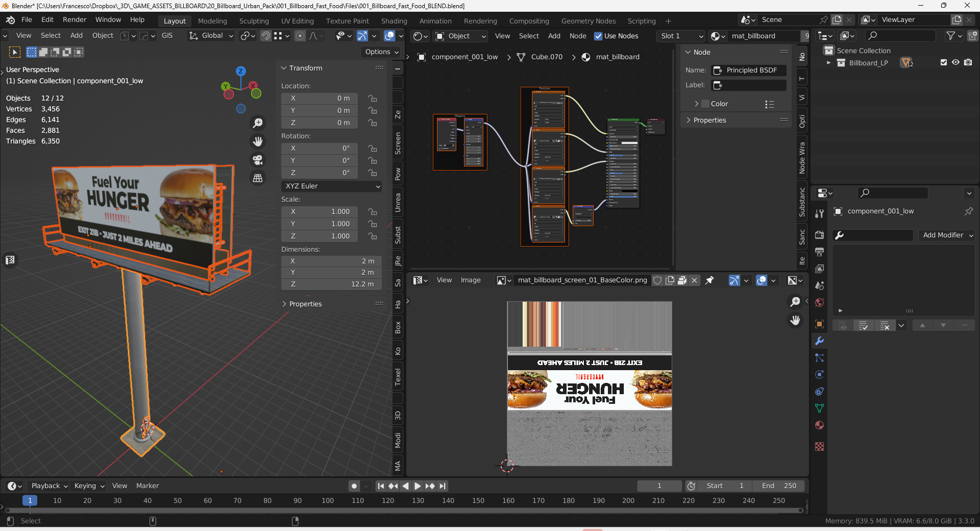Image resolution: width=980 pixels, height=531 pixels.
Task: Click the pan hand gizmo in the 3D viewport
Action: pyautogui.click(x=258, y=141)
